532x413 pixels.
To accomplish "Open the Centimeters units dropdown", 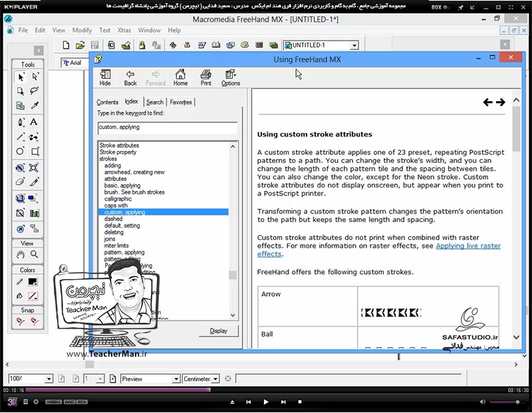I will (215, 378).
